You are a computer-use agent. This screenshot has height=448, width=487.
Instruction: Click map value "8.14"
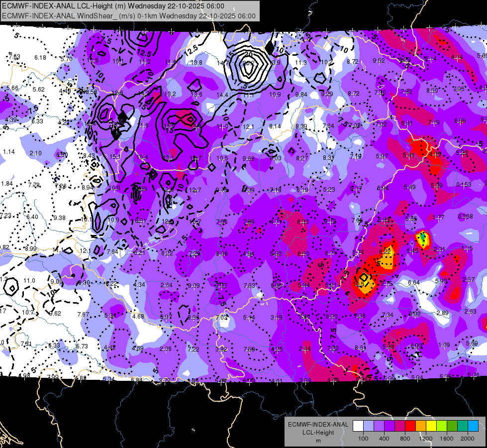[x=275, y=126]
